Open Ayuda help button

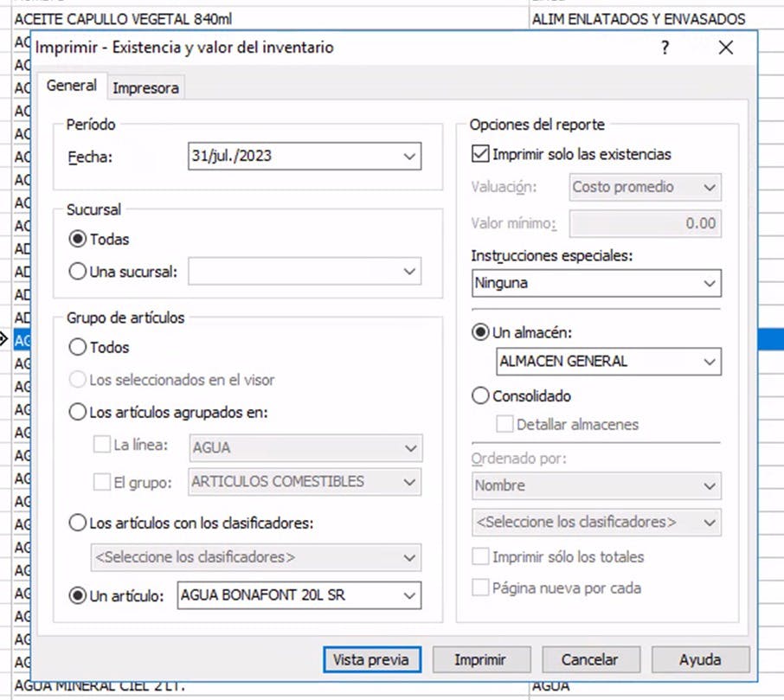[x=699, y=659]
